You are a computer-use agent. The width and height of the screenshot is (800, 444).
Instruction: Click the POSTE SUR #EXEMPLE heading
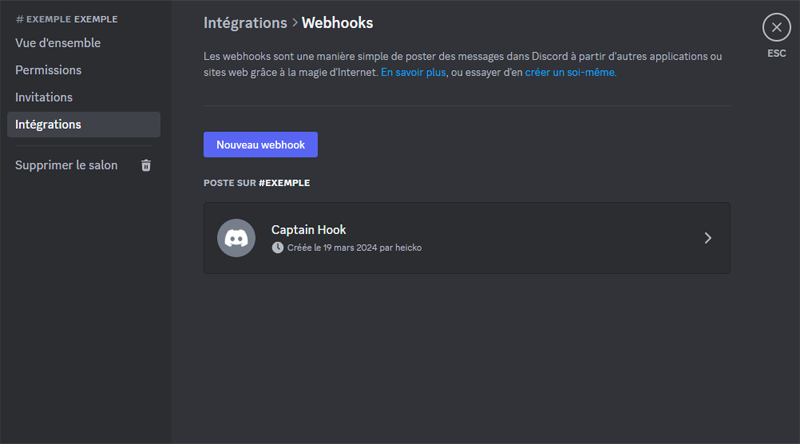(256, 183)
